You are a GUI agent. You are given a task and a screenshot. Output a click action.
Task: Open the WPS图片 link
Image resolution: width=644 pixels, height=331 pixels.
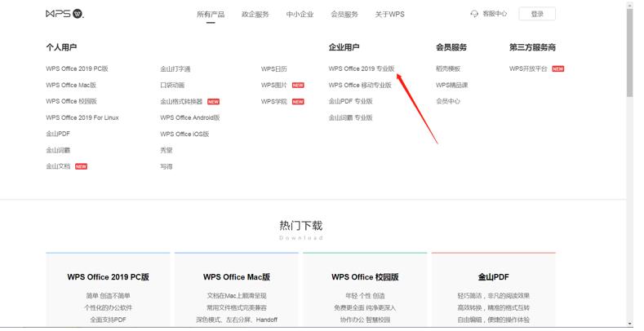[274, 86]
